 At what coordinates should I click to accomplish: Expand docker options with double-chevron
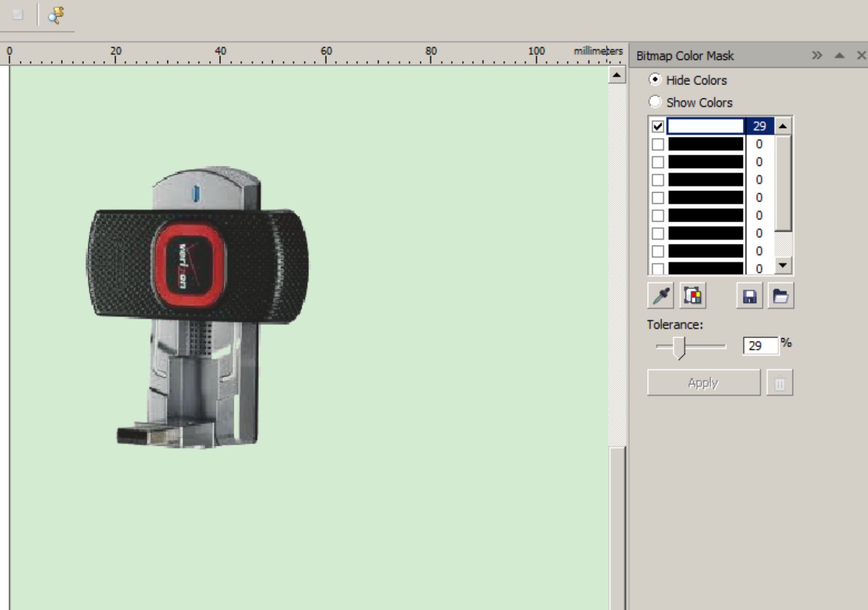[817, 55]
